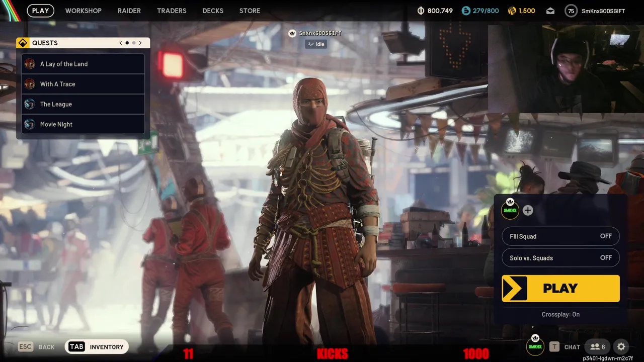Click the Idle status label
This screenshot has width=644, height=362.
point(316,44)
